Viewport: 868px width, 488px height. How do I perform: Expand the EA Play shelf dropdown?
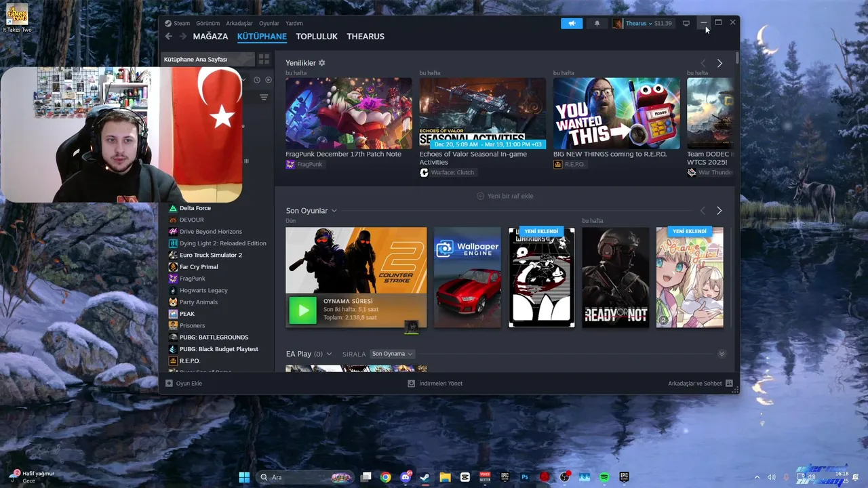(330, 354)
